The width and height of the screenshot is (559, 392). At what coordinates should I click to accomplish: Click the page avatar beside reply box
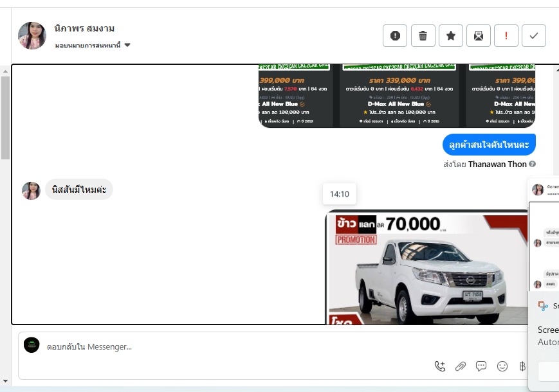click(x=32, y=345)
